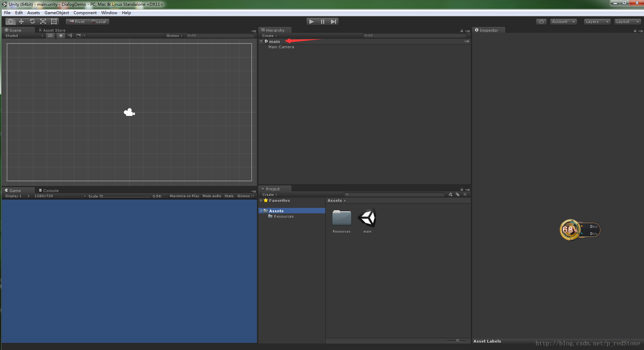Switch to the Console tab
The image size is (644, 350).
[51, 191]
